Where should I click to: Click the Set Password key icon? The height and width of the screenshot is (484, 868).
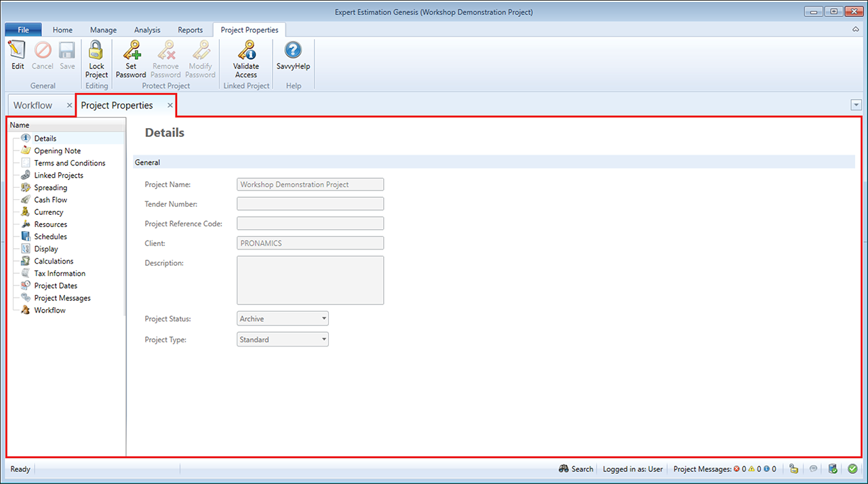pos(131,51)
